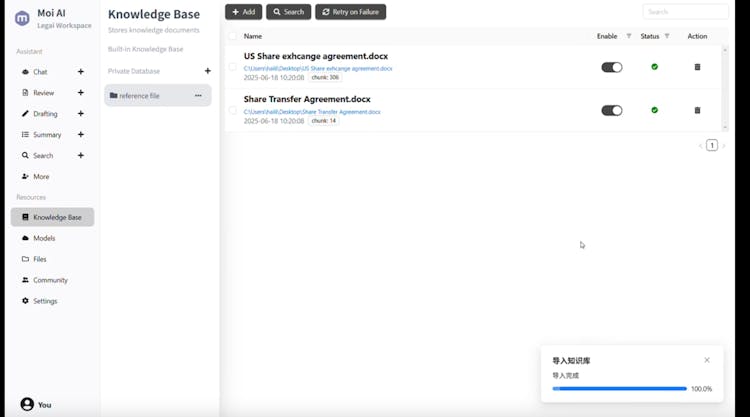
Task: Open the Share Transfer Agreement file path link
Action: point(312,112)
